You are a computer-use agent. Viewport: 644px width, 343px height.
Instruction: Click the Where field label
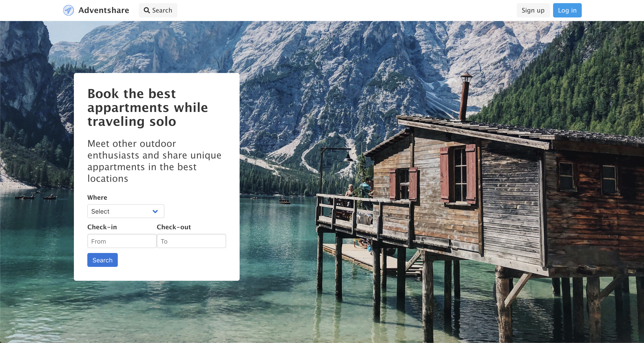97,197
